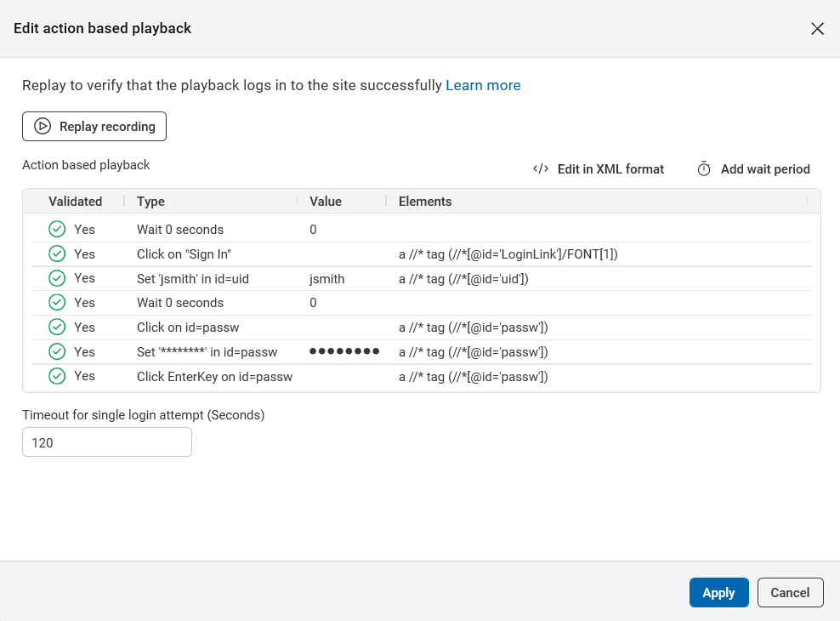Click the validated icon on masked password Set step

(57, 351)
